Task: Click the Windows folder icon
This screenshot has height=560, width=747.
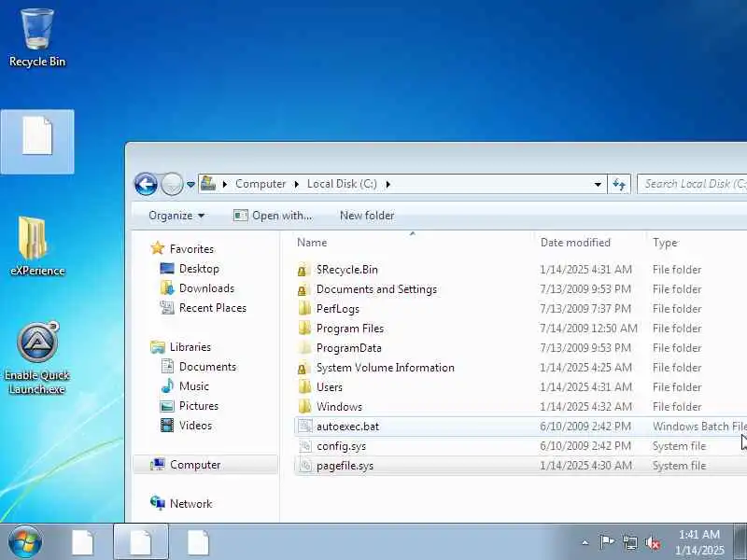Action: tap(305, 407)
